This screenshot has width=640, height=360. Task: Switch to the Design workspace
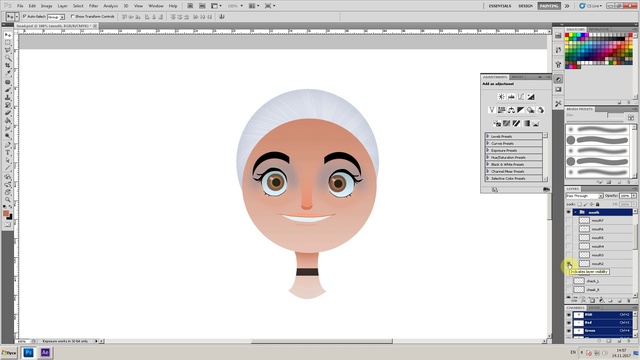pyautogui.click(x=526, y=6)
